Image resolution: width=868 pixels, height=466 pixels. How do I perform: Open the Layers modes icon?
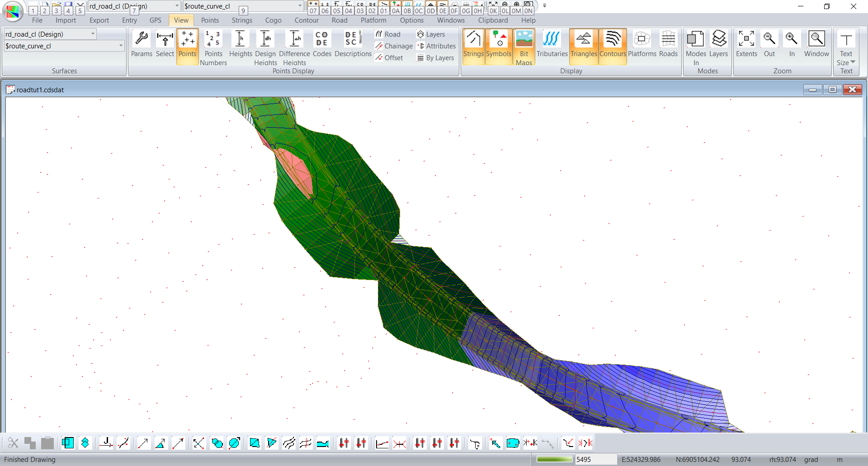pos(718,39)
